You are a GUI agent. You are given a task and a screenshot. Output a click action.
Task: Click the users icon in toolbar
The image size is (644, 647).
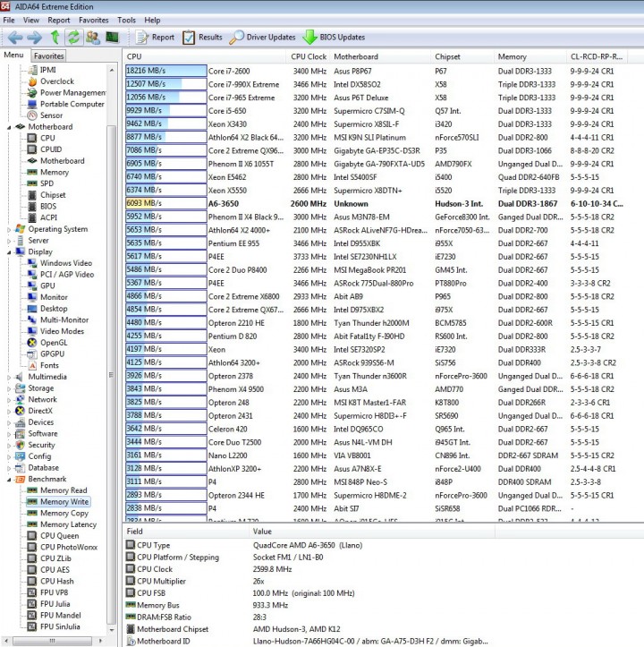(93, 37)
